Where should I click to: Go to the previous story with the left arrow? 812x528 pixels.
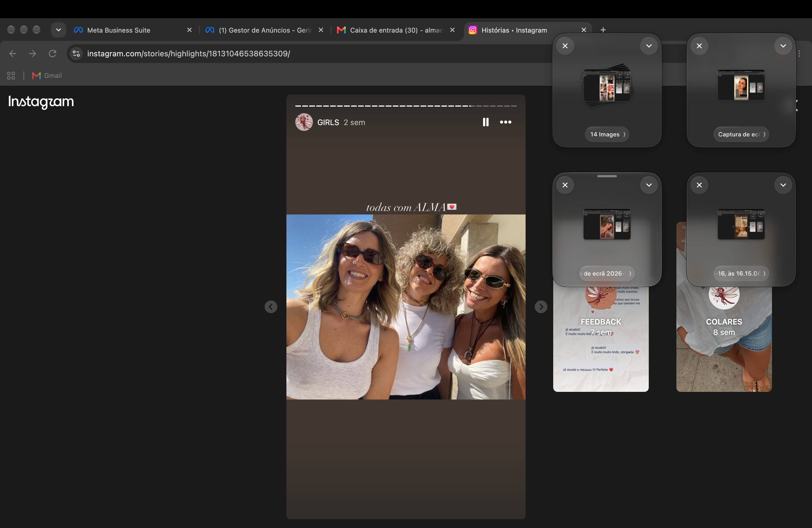pyautogui.click(x=271, y=307)
